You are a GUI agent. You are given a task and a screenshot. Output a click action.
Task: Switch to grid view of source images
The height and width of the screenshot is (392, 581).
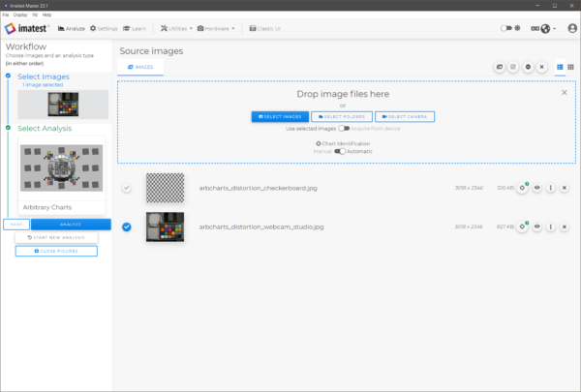[x=571, y=67]
